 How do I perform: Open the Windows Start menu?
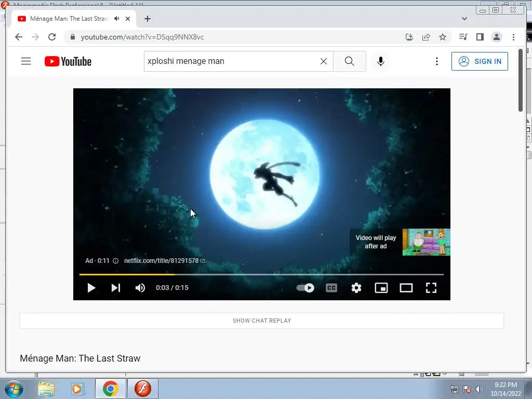tap(14, 389)
